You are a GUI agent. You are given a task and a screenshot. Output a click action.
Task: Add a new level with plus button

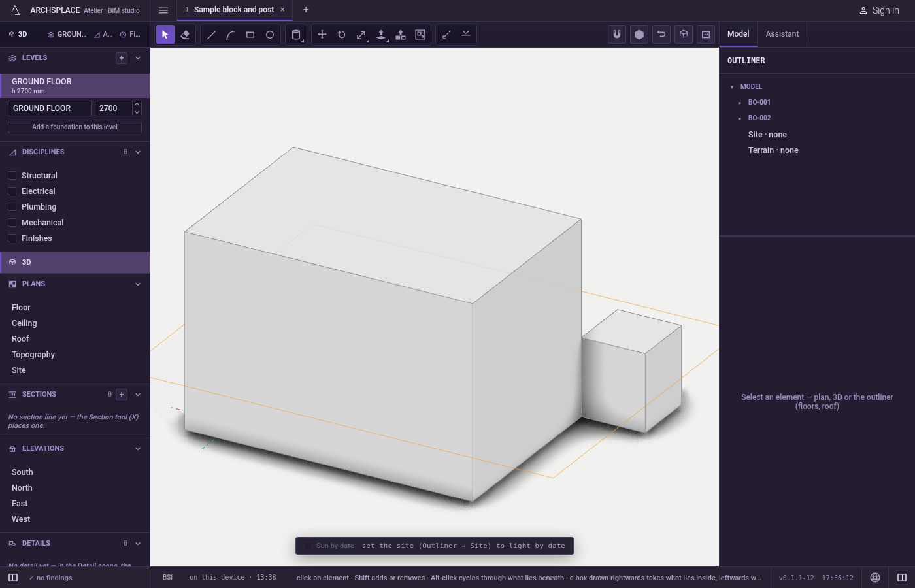122,58
